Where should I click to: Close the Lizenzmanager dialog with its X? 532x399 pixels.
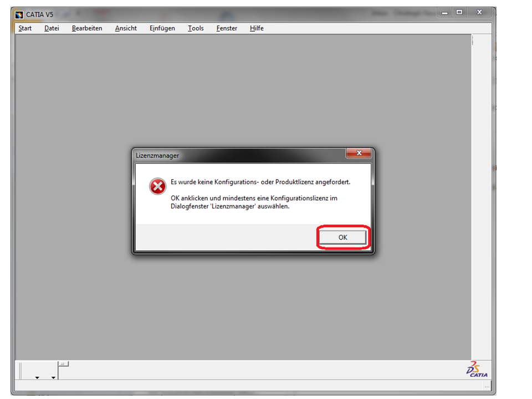(359, 153)
